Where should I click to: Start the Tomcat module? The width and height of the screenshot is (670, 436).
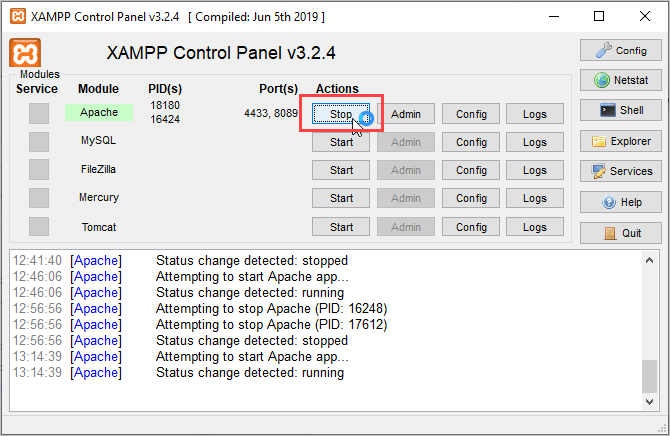click(341, 227)
